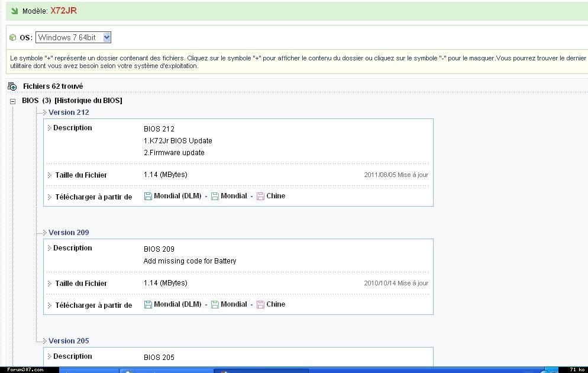588x373 pixels.
Task: Click the Description label under Version 205
Action: (72, 356)
